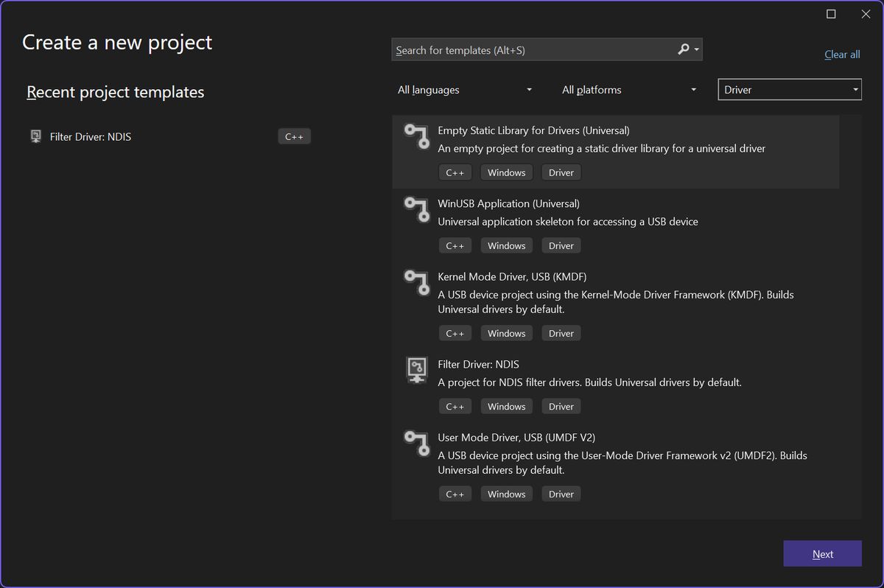The image size is (884, 588).
Task: Click the WinUSB Application template icon
Action: pos(416,209)
